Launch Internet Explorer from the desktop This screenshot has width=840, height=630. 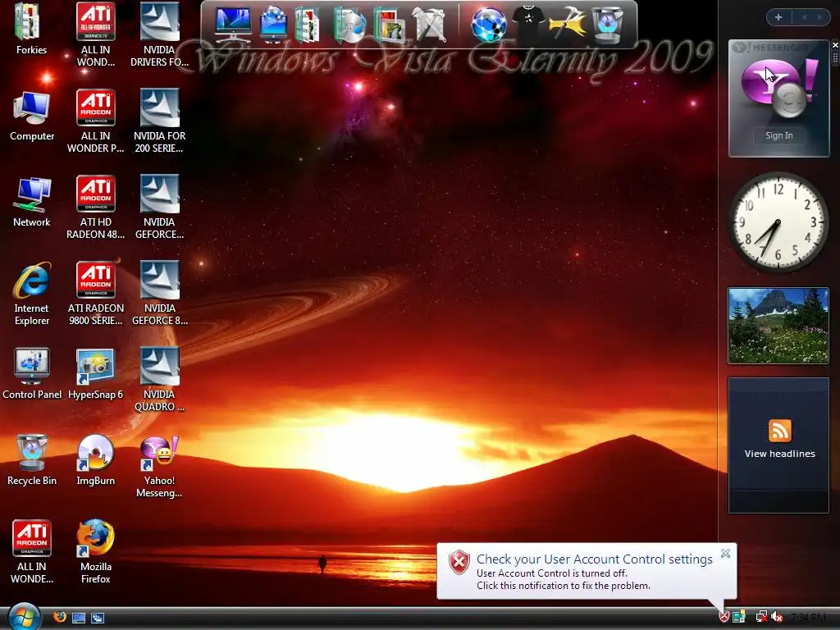click(x=32, y=294)
